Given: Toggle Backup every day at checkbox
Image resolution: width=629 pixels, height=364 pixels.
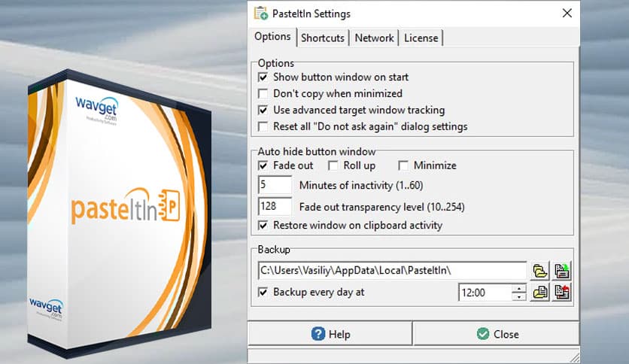Looking at the screenshot, I should coord(263,293).
